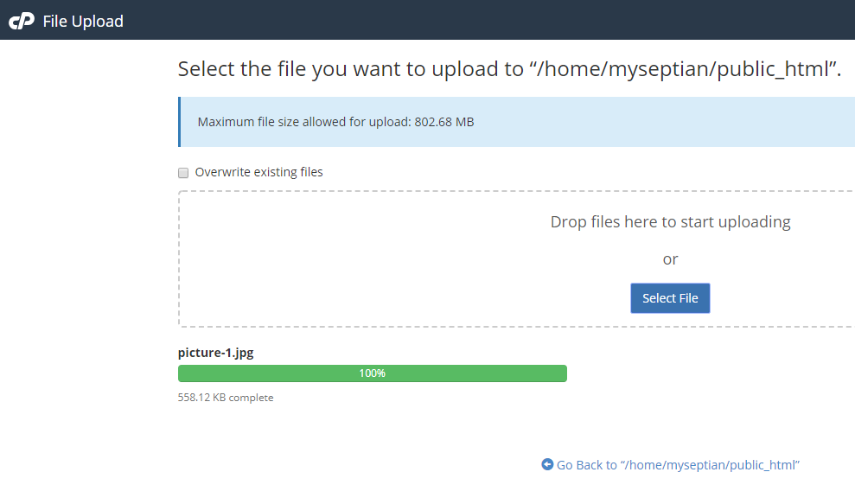855x504 pixels.
Task: Click the 100% label in progress bar
Action: click(373, 373)
